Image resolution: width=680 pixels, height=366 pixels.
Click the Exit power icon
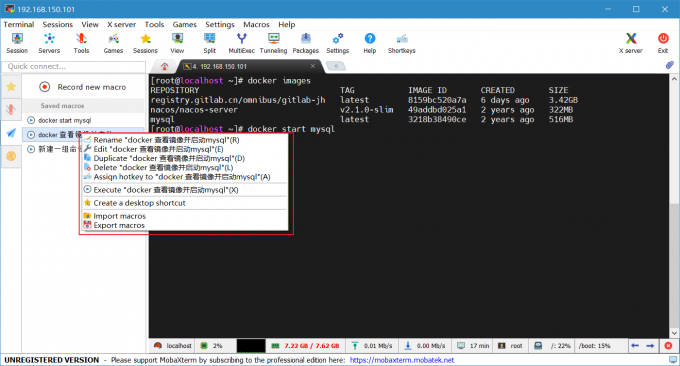coord(663,43)
